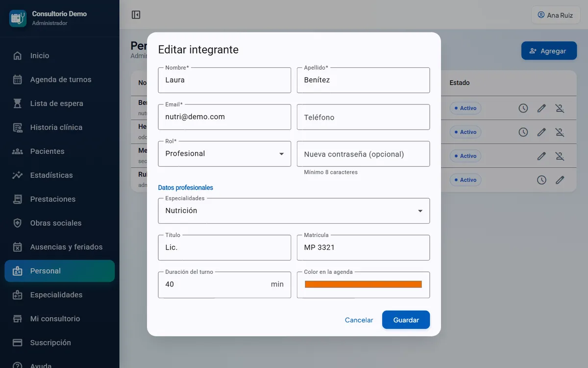The height and width of the screenshot is (368, 588).
Task: Click the Duración del turno field
Action: point(224,285)
